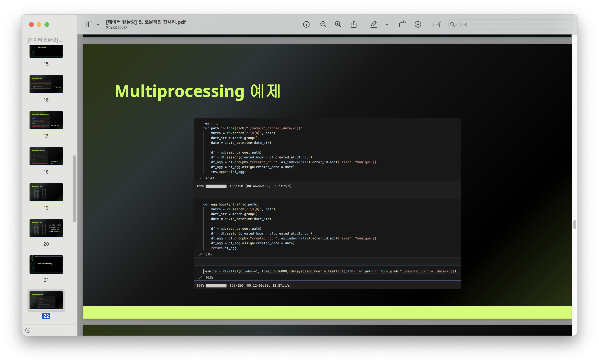
Task: Rotate the page with rotate icon
Action: pos(402,25)
